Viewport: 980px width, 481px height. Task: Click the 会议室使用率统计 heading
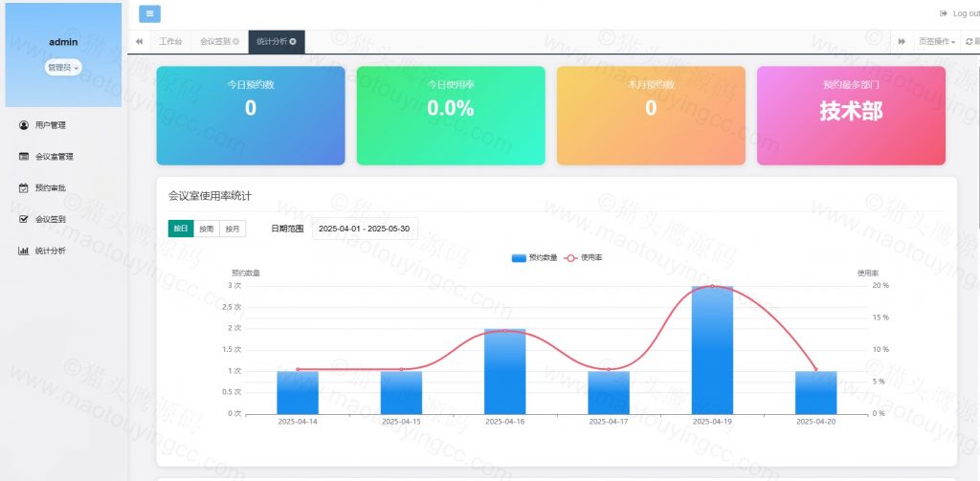coord(210,196)
